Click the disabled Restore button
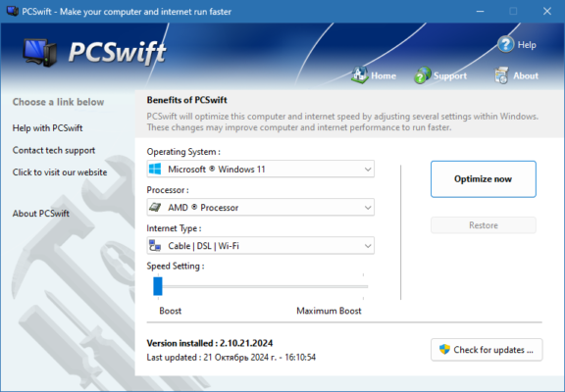Image resolution: width=565 pixels, height=392 pixels. pos(484,225)
